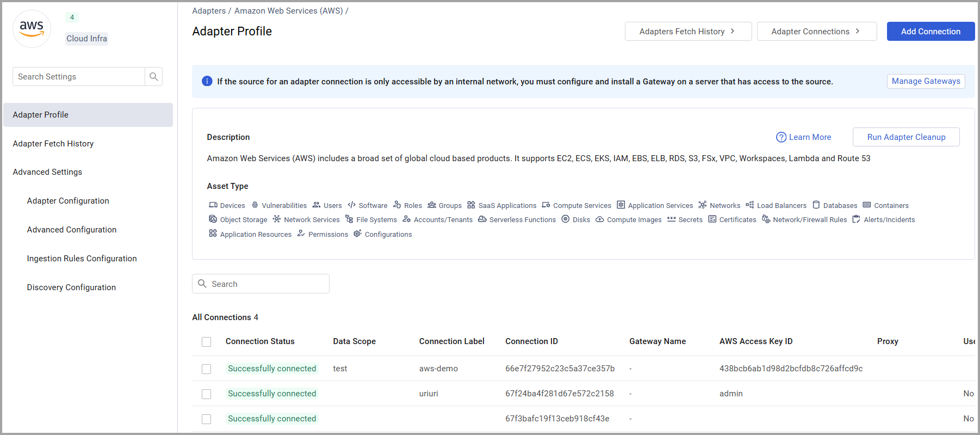Click the Connection ID column header
Viewport: 980px width, 435px height.
pos(532,341)
